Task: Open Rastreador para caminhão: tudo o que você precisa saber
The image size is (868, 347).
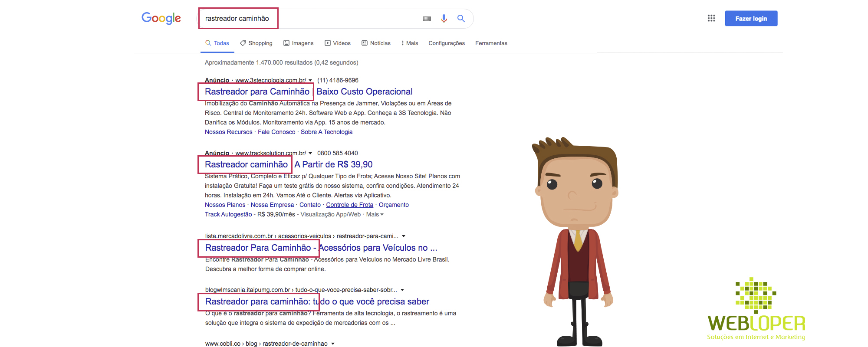Action: coord(317,301)
